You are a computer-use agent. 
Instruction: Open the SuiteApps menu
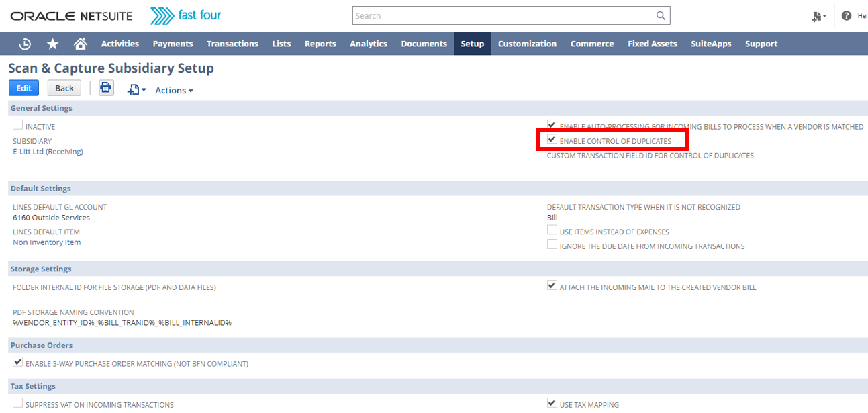[x=711, y=44]
